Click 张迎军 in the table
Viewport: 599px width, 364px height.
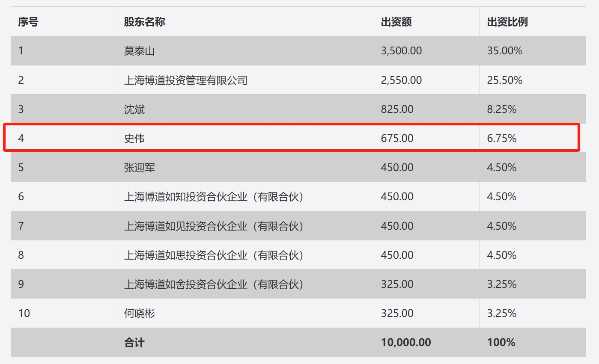(x=139, y=167)
